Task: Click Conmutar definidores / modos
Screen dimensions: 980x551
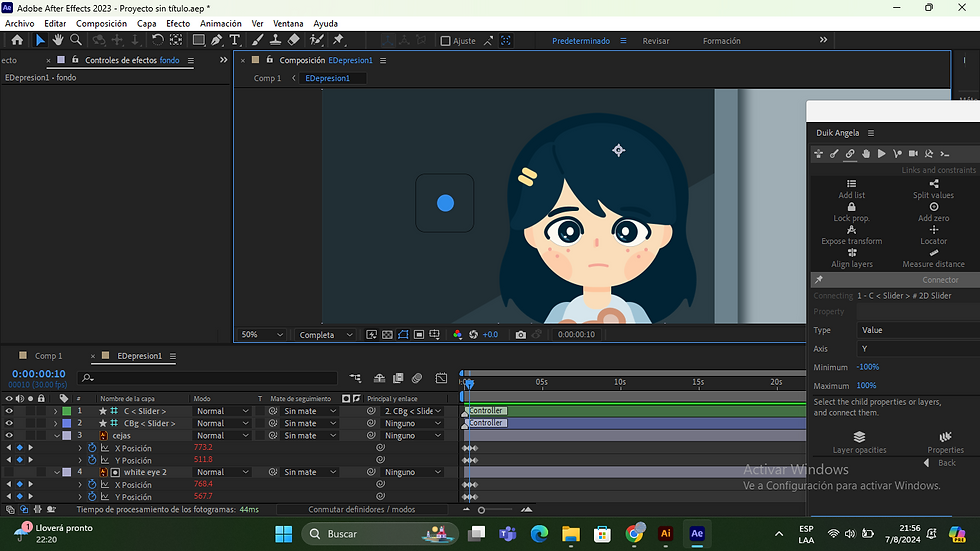Action: (x=361, y=510)
